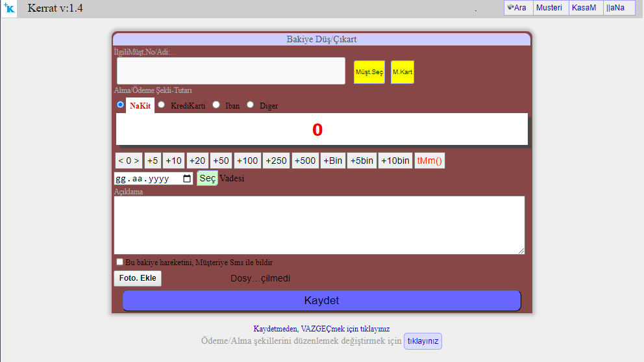Click Foto. Ekle to attach photo
644x362 pixels.
[138, 278]
